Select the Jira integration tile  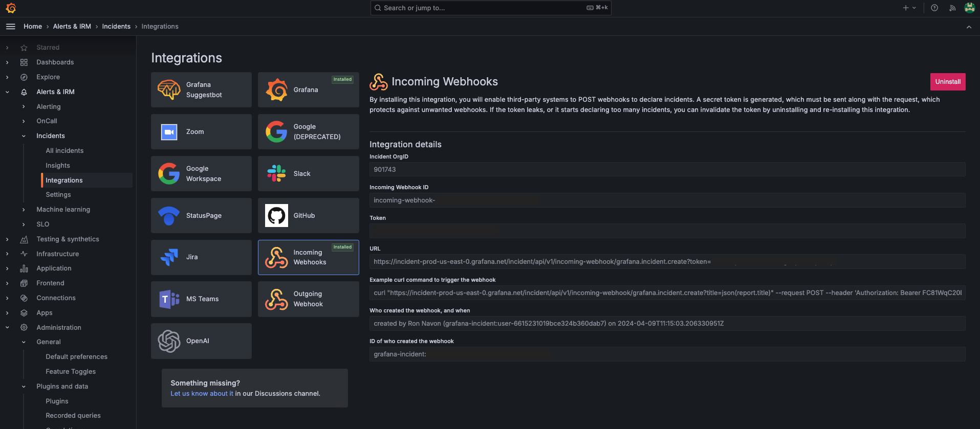pyautogui.click(x=201, y=257)
